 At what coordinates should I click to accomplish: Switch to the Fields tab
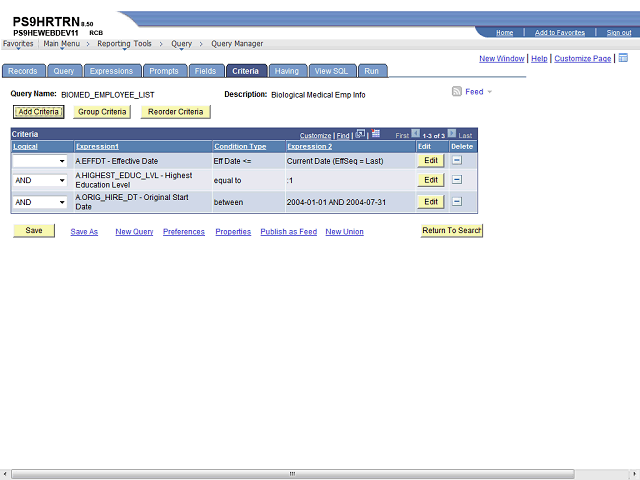[x=205, y=71]
